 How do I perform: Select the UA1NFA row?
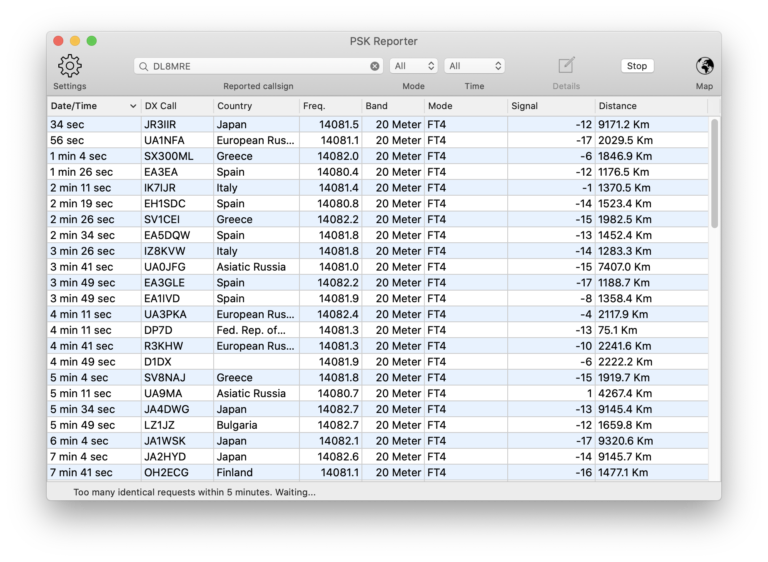[x=378, y=140]
